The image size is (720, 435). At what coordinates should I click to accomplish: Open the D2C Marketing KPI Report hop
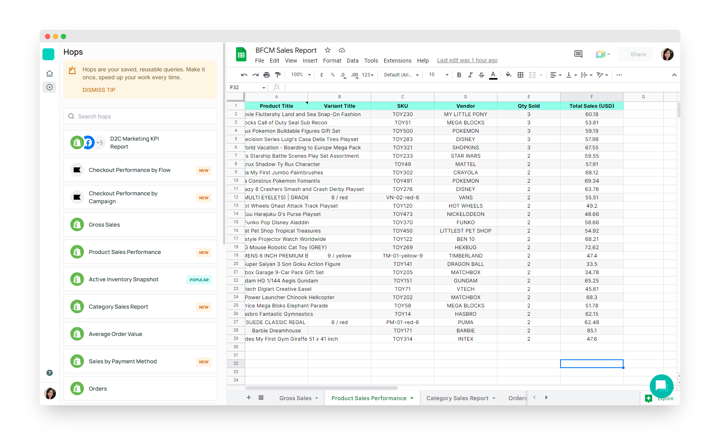[x=140, y=142]
